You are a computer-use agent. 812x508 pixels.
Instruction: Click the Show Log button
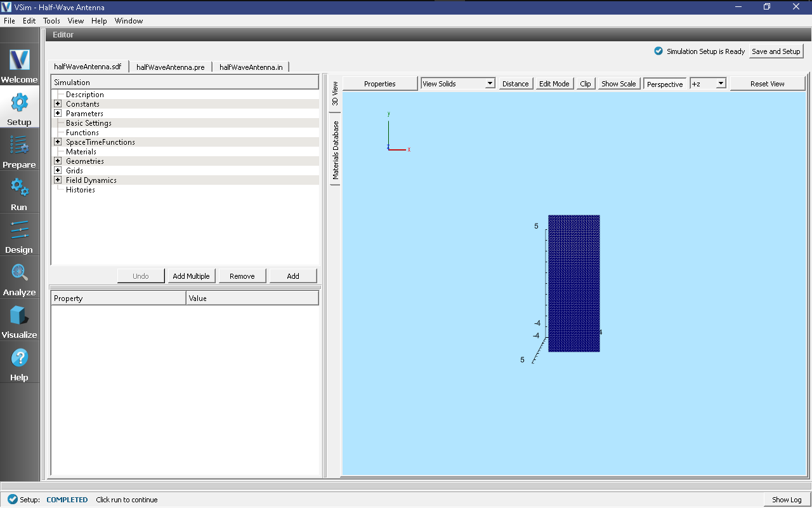click(787, 500)
